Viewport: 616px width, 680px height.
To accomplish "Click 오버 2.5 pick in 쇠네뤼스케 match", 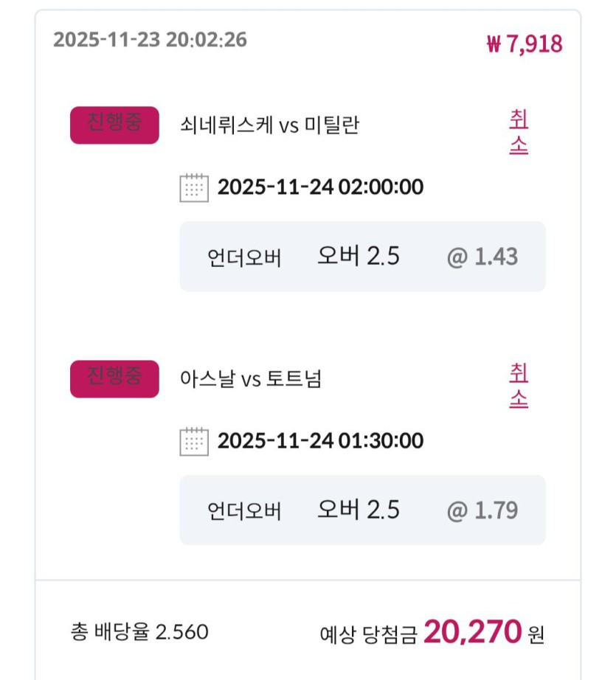I will 359,256.
